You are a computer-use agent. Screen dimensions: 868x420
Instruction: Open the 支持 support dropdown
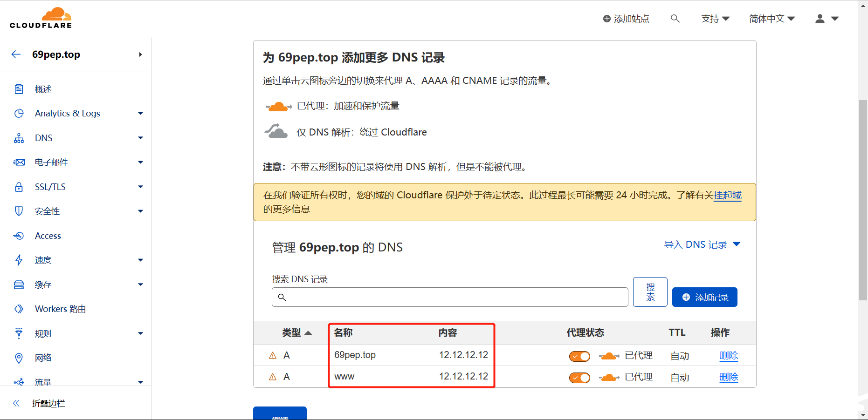pyautogui.click(x=715, y=19)
